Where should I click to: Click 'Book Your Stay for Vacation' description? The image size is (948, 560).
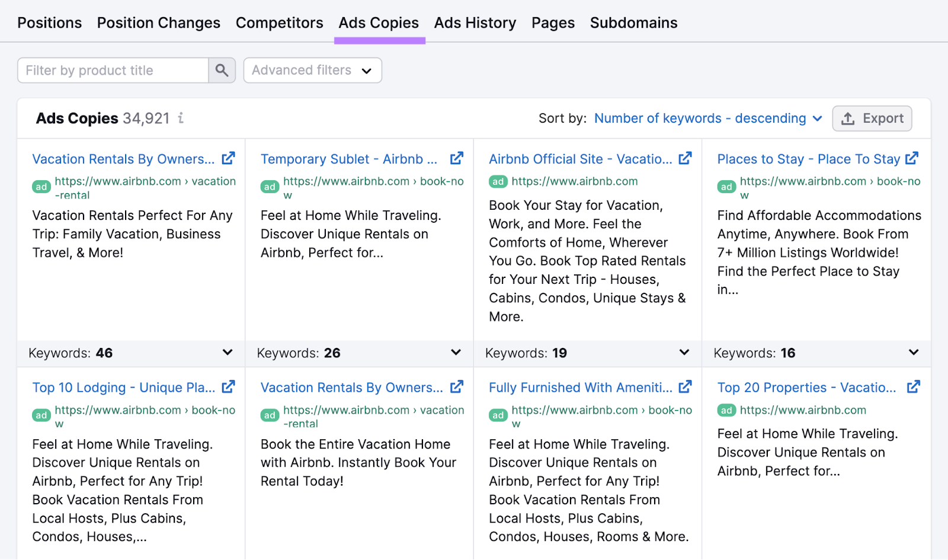[x=587, y=261]
